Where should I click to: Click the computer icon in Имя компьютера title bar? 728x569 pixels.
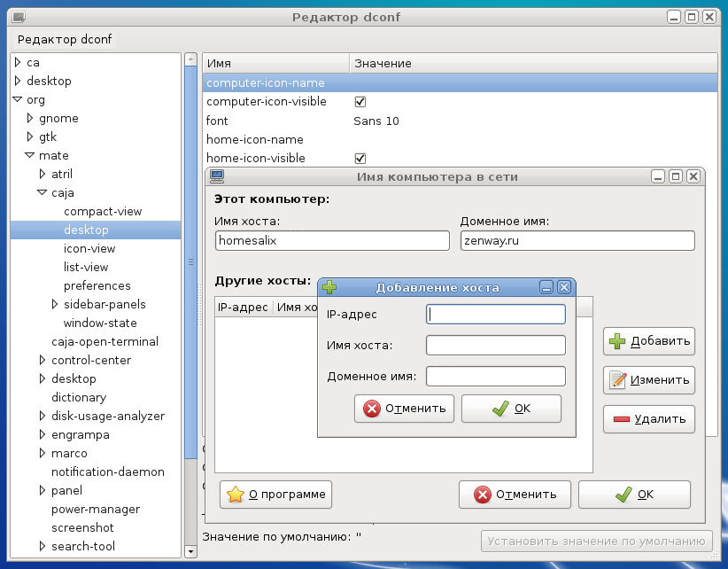[217, 176]
